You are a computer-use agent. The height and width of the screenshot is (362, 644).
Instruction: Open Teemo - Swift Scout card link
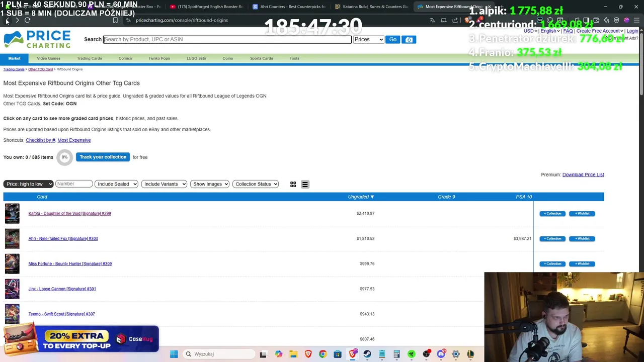tap(61, 314)
